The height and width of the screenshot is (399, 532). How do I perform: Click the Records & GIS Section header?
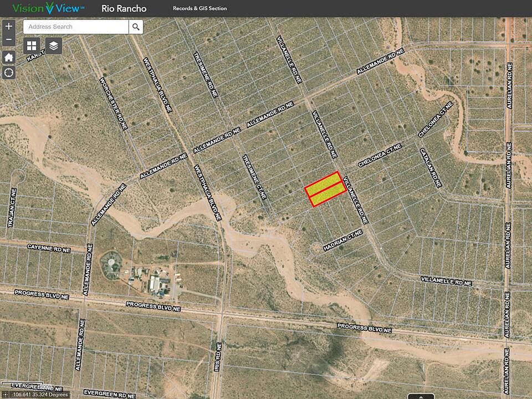(199, 8)
